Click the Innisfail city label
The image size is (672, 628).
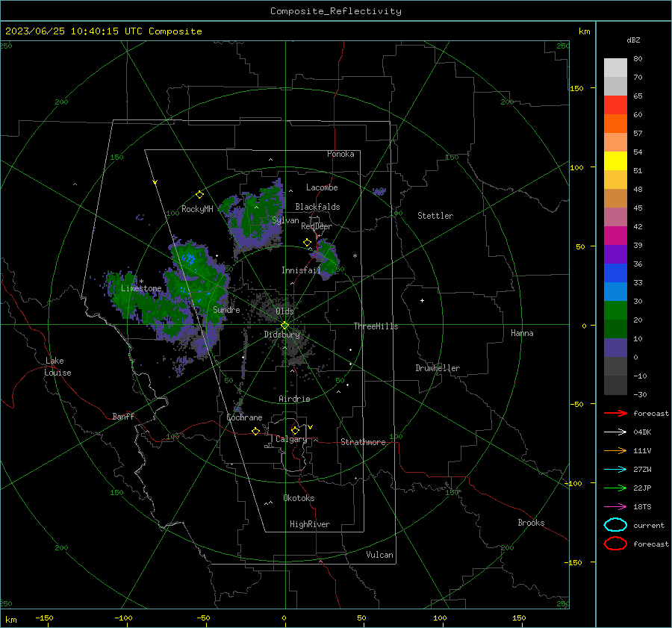(302, 270)
